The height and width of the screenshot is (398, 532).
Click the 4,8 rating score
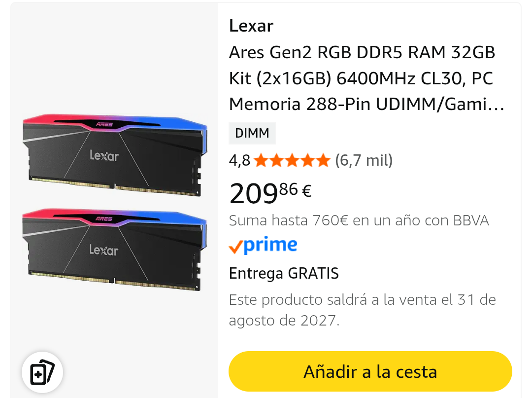(x=239, y=160)
